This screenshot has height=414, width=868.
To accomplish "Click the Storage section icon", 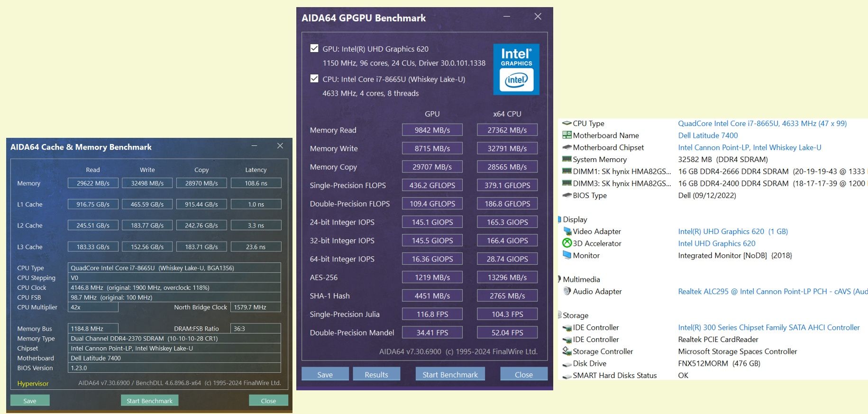I will (560, 315).
